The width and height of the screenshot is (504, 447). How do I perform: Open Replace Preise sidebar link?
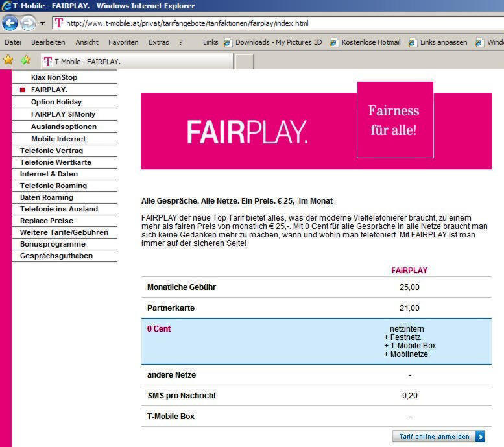[x=47, y=221]
